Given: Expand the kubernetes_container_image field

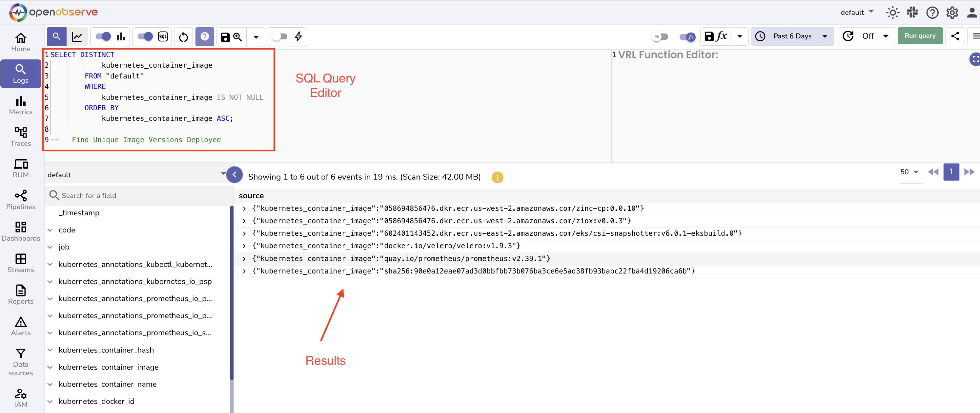Looking at the screenshot, I should 50,367.
